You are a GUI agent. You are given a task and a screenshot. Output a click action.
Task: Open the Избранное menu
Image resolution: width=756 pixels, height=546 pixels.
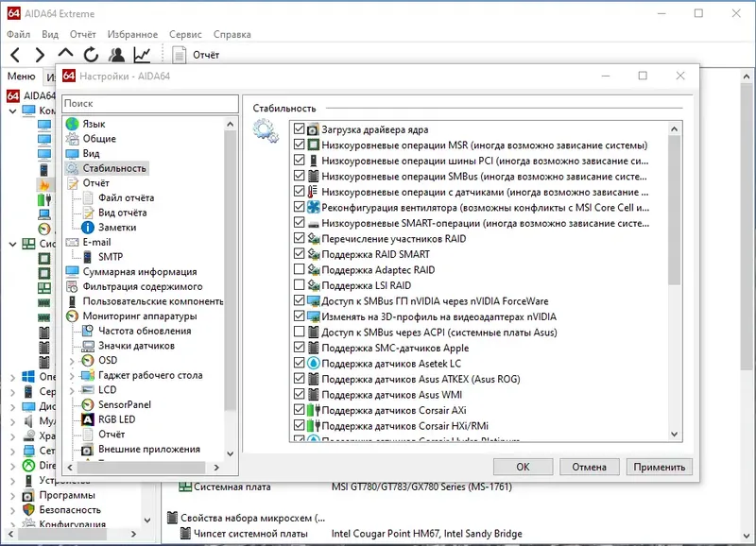(134, 34)
